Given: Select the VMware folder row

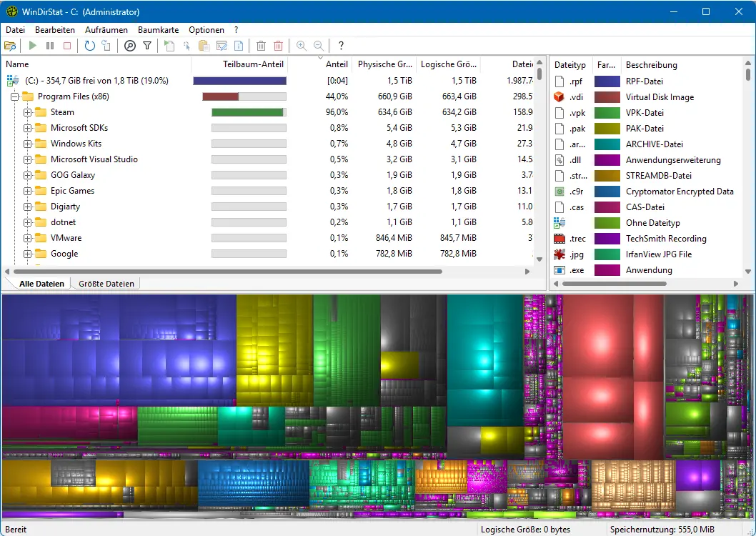Looking at the screenshot, I should click(66, 238).
